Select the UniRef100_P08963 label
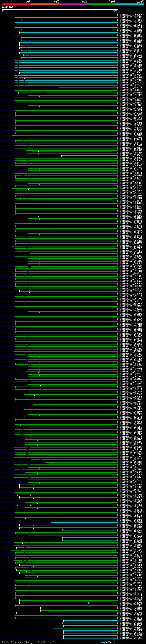This screenshot has height=644, width=146. (x=131, y=364)
